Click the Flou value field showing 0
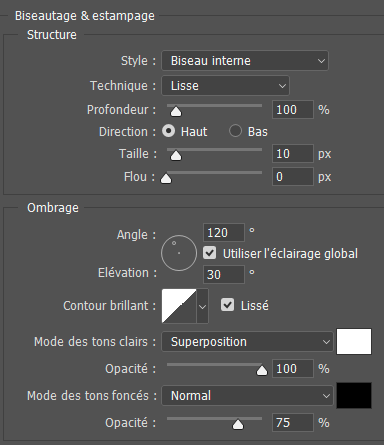This screenshot has width=384, height=445. (293, 177)
